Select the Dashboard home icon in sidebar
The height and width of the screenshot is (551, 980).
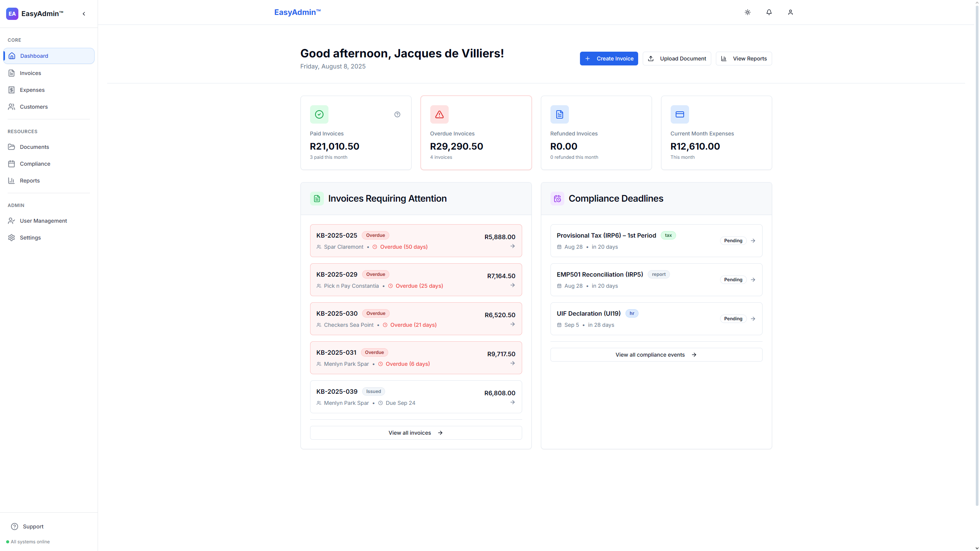point(12,56)
